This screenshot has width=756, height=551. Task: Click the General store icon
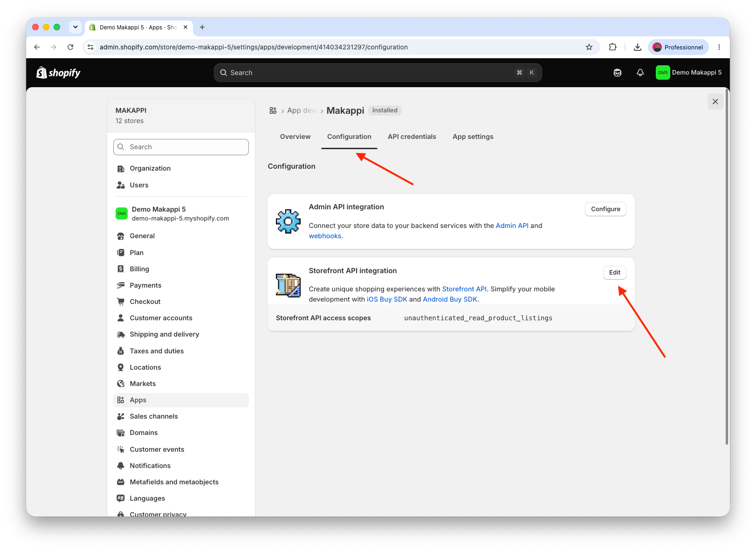pyautogui.click(x=121, y=236)
